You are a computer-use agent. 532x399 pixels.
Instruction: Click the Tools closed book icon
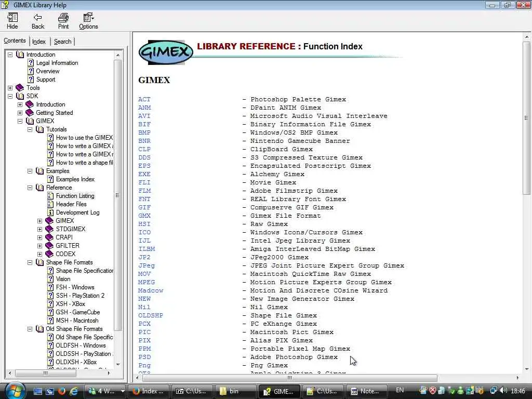pos(20,87)
